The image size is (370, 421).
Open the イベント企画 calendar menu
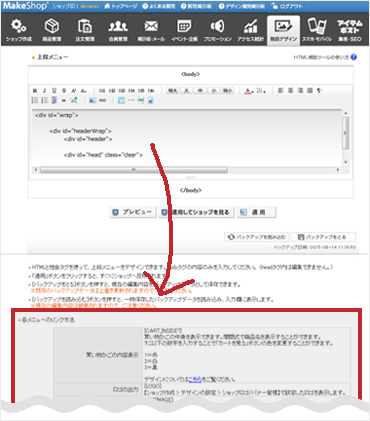(x=184, y=31)
